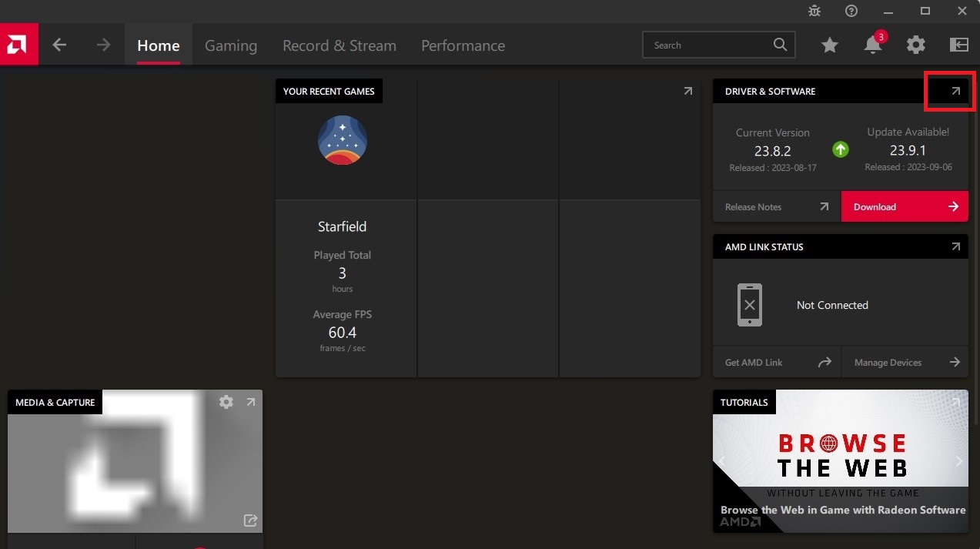Viewport: 980px width, 549px height.
Task: Switch to the Performance tab
Action: pyautogui.click(x=463, y=45)
